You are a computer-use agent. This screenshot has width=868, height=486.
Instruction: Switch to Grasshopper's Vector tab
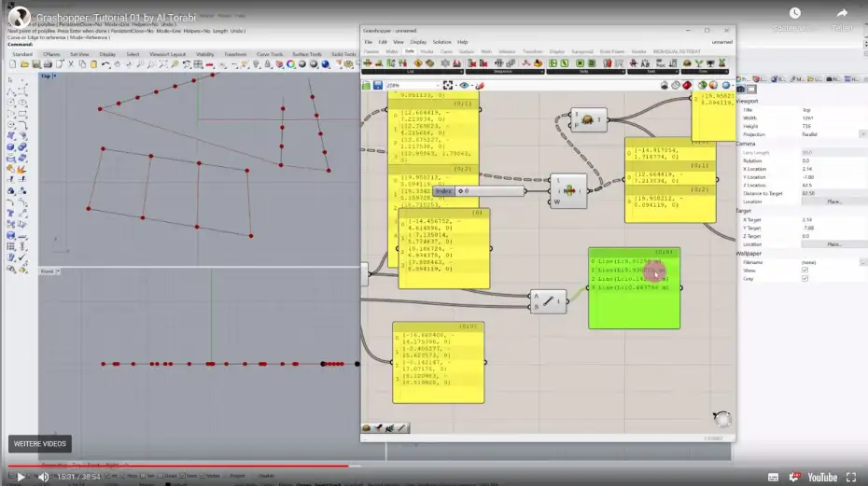point(427,51)
